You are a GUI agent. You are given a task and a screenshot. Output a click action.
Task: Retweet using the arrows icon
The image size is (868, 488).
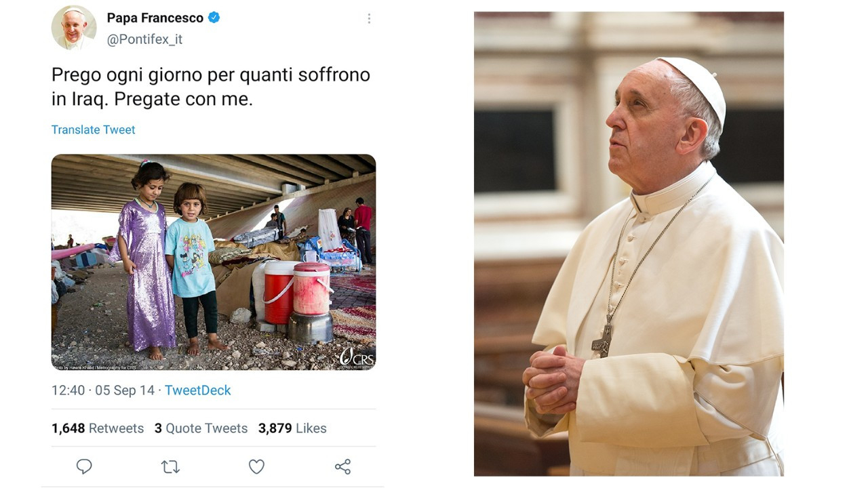coord(170,466)
